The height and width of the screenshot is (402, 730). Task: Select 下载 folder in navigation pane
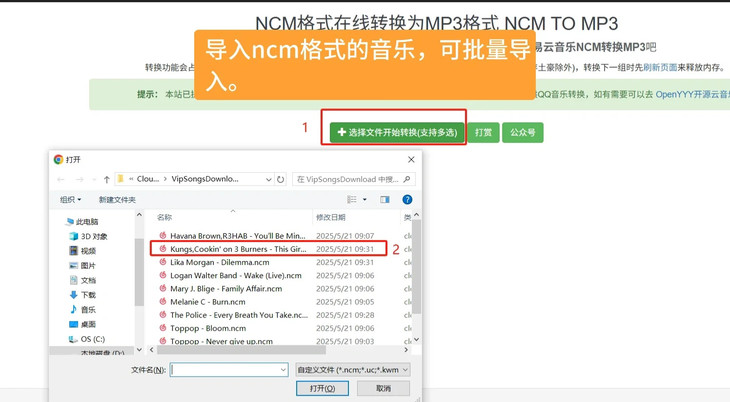[83, 295]
